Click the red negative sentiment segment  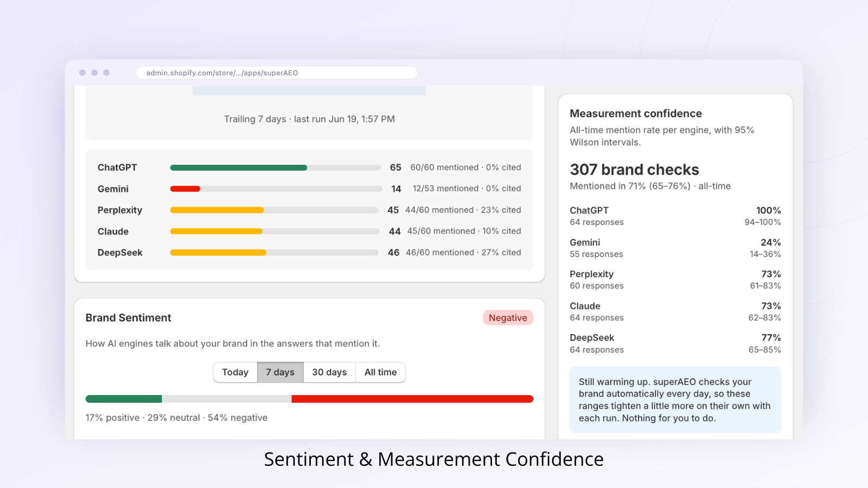412,399
